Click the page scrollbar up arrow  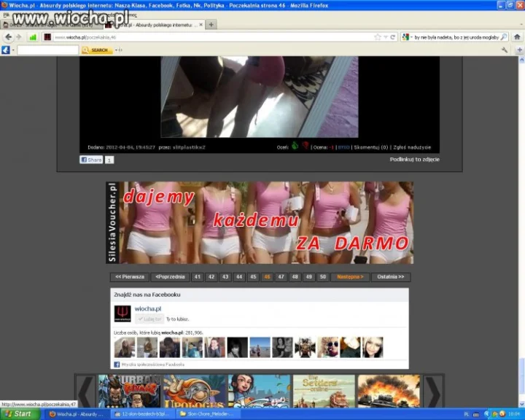[x=521, y=60]
